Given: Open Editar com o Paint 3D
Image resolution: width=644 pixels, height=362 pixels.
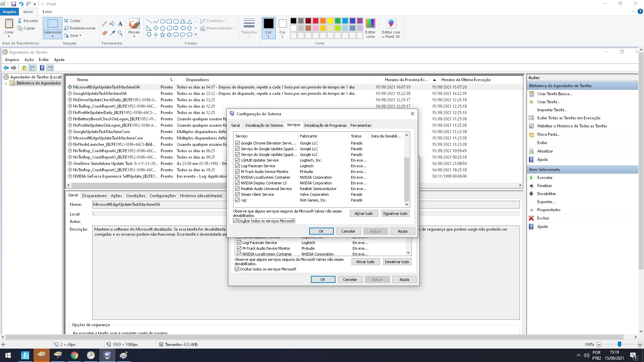Looking at the screenshot, I should (x=391, y=24).
